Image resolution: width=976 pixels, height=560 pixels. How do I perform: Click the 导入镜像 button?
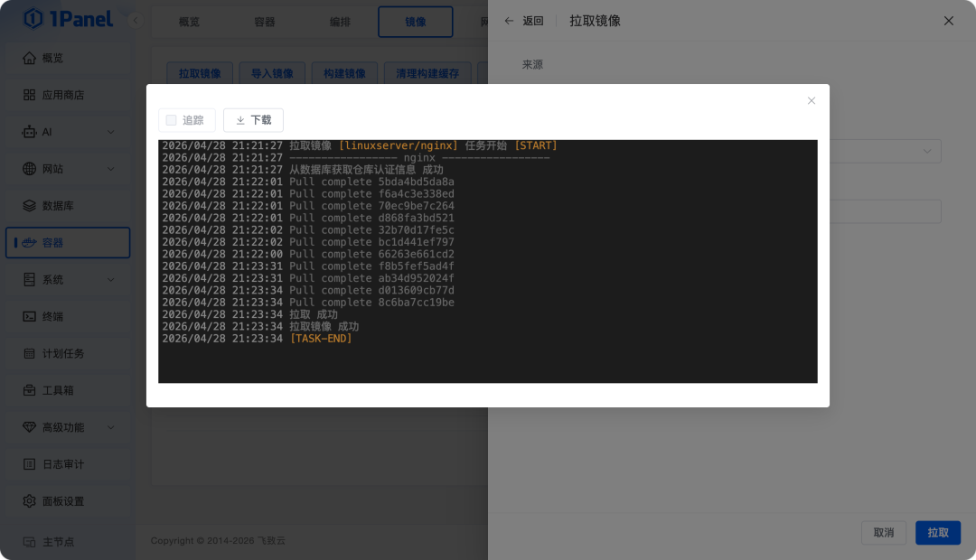point(272,73)
